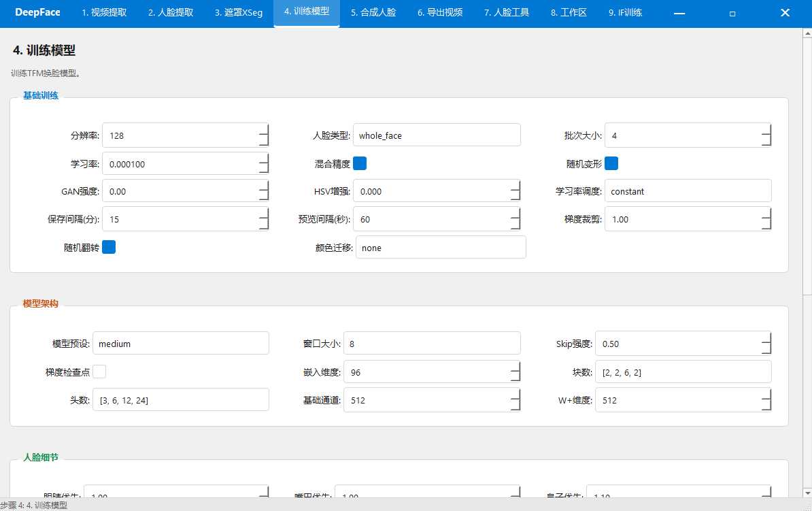This screenshot has width=812, height=511.
Task: Open the 人脸类型 whole_face dropdown
Action: coord(437,135)
